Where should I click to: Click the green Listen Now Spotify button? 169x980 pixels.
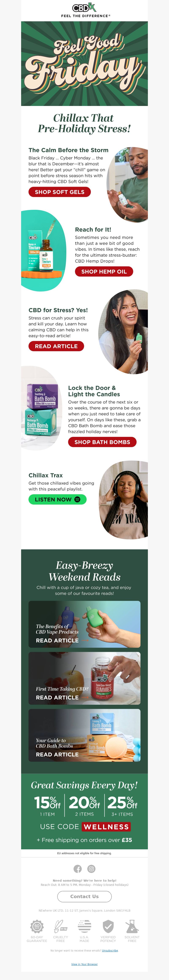pyautogui.click(x=57, y=500)
